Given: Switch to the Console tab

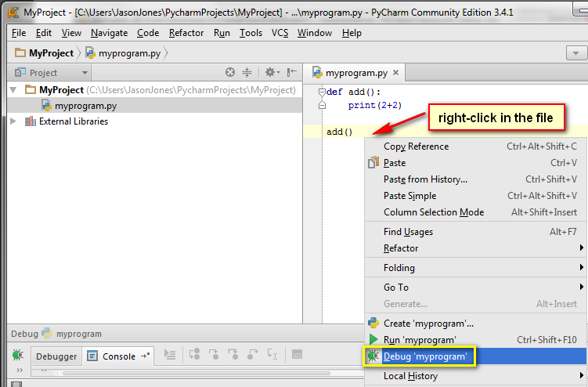Looking at the screenshot, I should pos(118,356).
